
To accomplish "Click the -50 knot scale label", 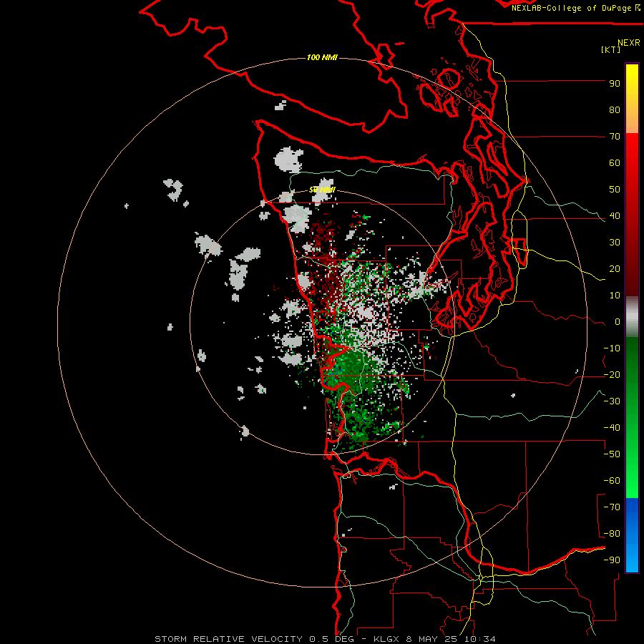I will coord(612,454).
